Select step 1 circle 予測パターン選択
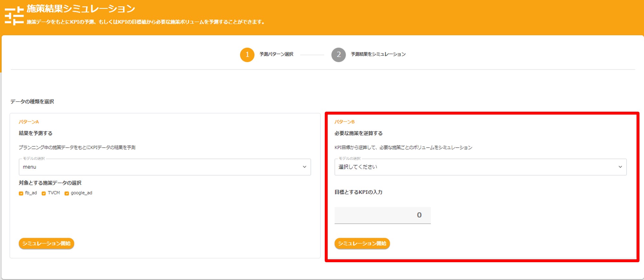The image size is (644, 280). click(247, 54)
